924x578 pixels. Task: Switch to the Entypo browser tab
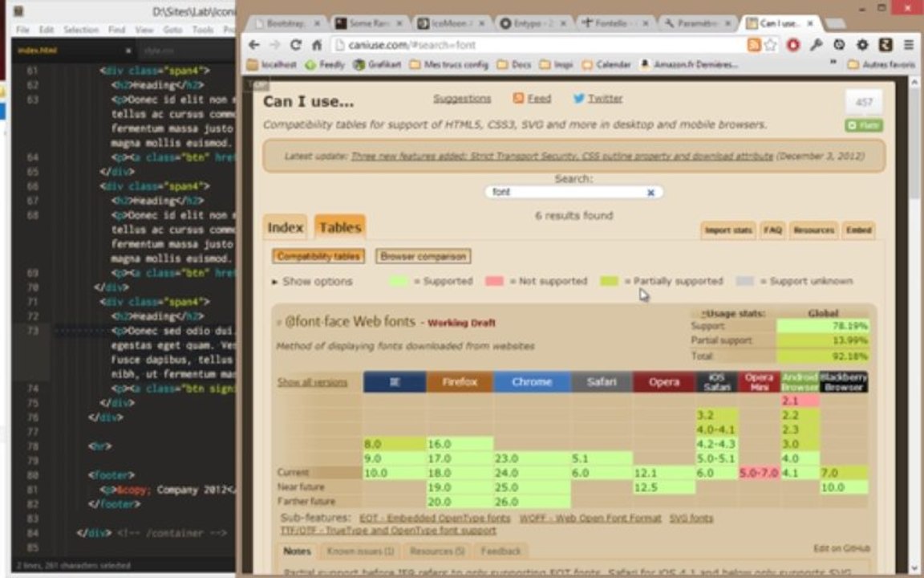tap(533, 23)
